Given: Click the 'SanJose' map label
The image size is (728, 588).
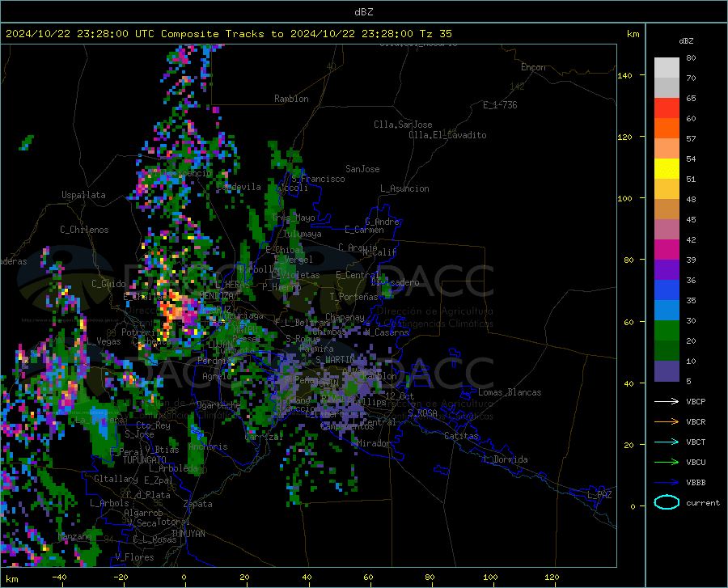Looking at the screenshot, I should tap(362, 169).
